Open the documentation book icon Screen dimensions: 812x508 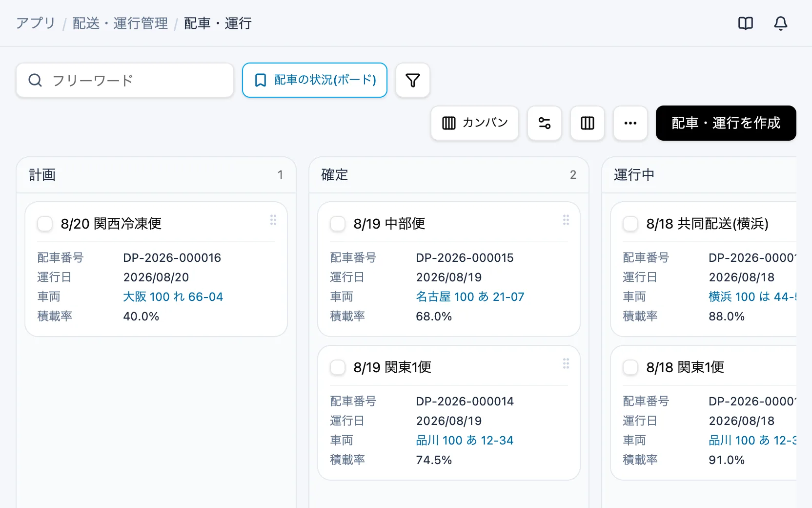[746, 23]
